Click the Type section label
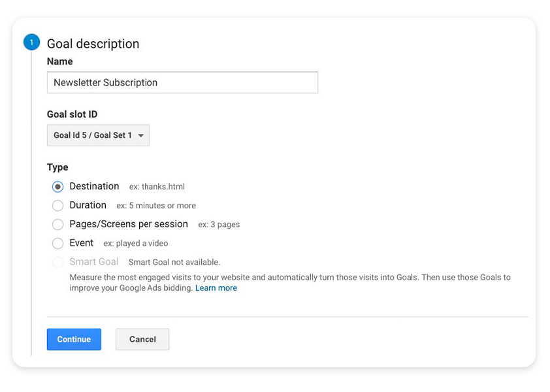Viewport: 550px width, 392px height. tap(57, 167)
